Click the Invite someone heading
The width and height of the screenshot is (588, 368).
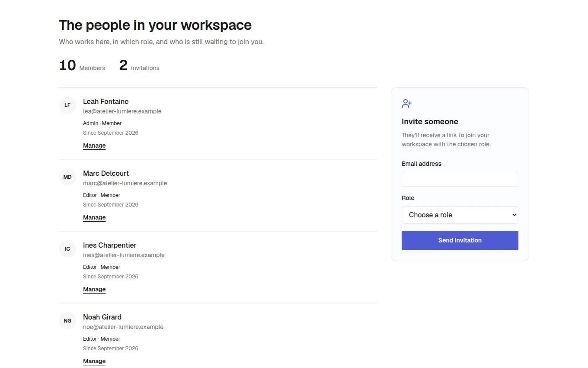430,122
